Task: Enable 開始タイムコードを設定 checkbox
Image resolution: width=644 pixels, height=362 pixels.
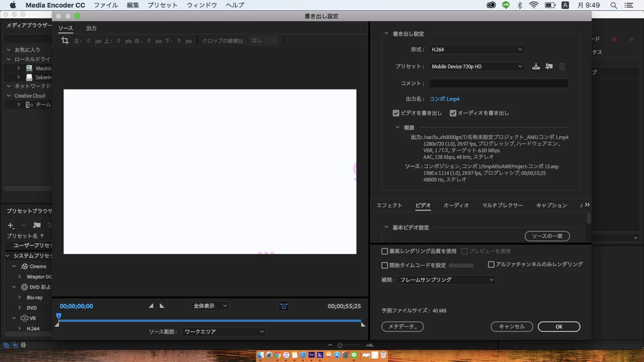Action: (x=385, y=265)
